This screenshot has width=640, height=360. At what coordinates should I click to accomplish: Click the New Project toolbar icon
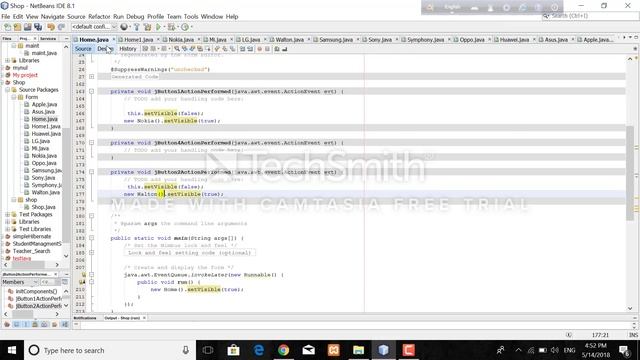[17, 27]
